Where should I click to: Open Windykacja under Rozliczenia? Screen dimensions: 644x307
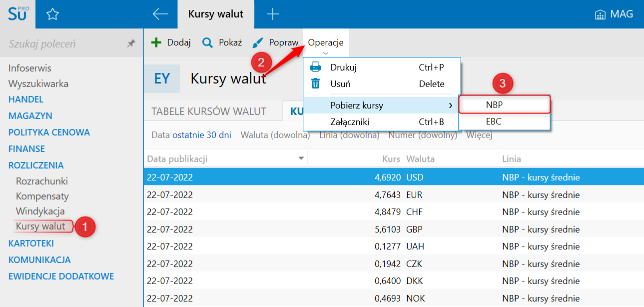(40, 211)
